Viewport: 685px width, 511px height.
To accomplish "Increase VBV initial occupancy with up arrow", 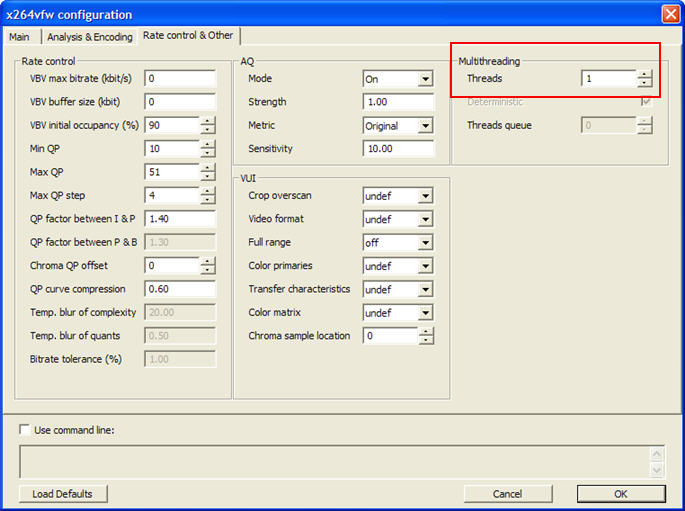I will pyautogui.click(x=208, y=121).
